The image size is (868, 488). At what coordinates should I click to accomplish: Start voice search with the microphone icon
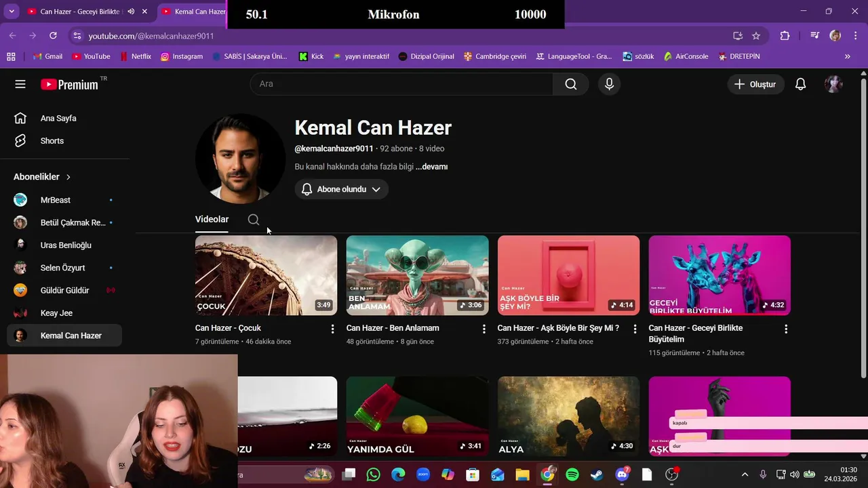click(x=609, y=84)
